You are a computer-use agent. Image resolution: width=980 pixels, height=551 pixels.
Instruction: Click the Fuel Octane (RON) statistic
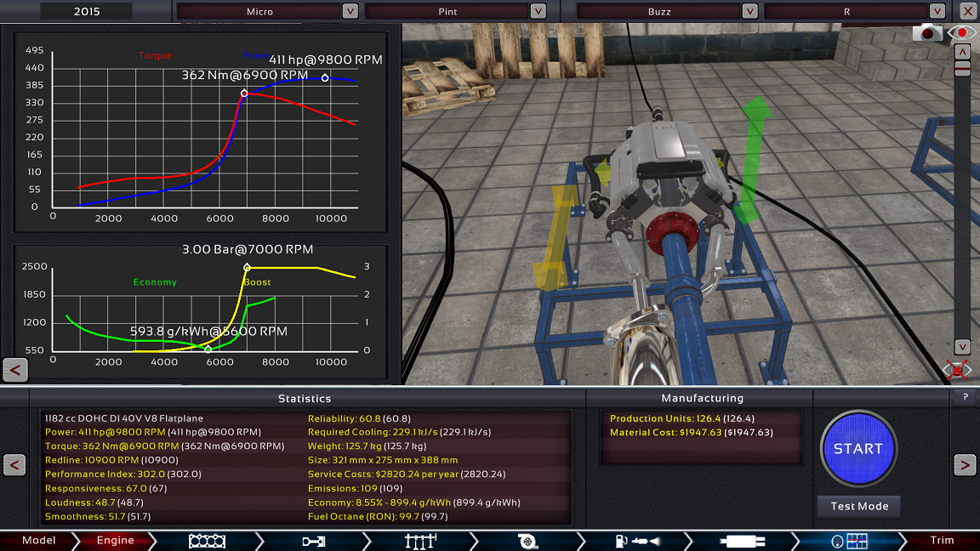(378, 517)
